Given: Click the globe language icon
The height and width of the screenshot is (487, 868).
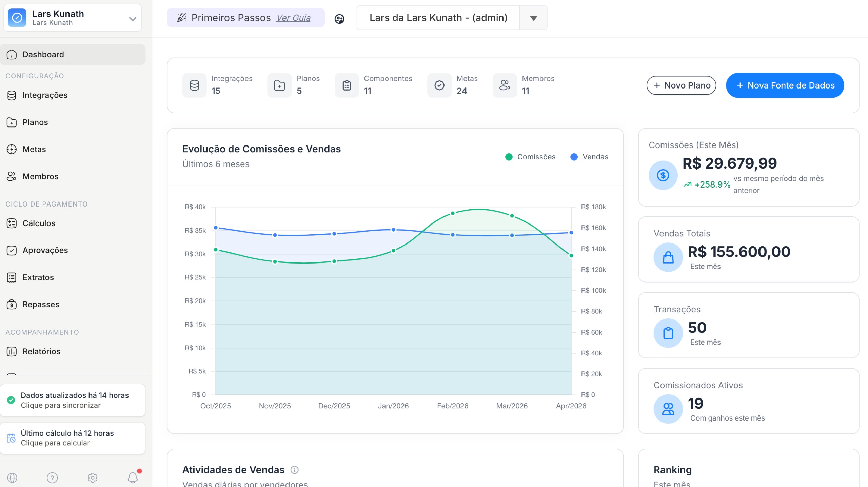Looking at the screenshot, I should tap(12, 478).
